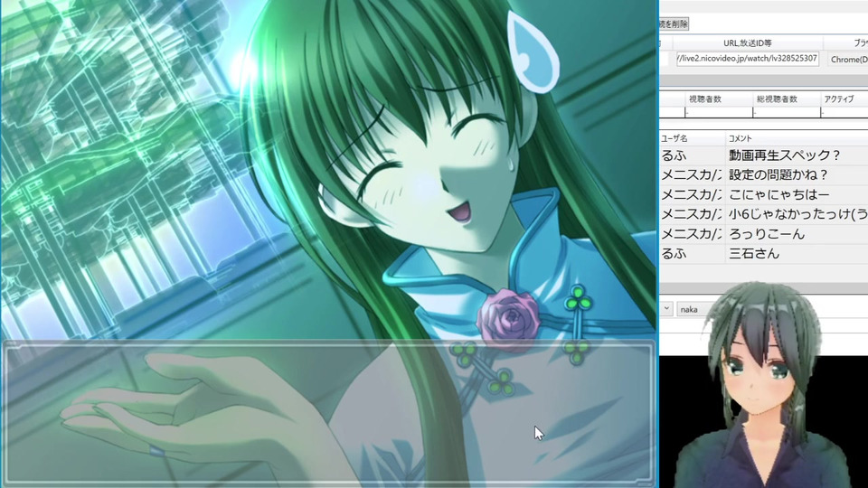868x488 pixels.
Task: Select comment 三石さん
Action: point(754,253)
